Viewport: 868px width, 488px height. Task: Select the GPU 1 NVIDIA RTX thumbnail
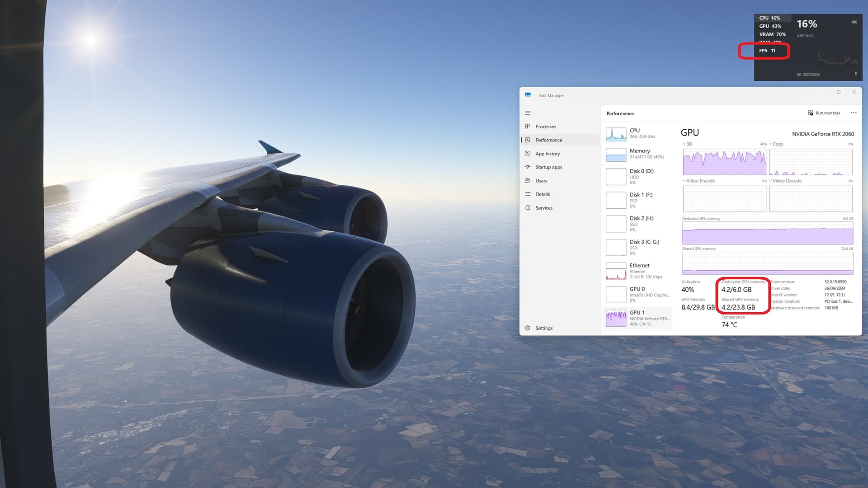pyautogui.click(x=616, y=317)
